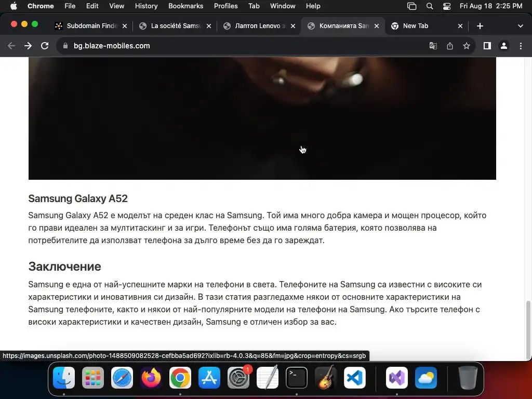
Task: Open the Apple menu
Action: (14, 6)
